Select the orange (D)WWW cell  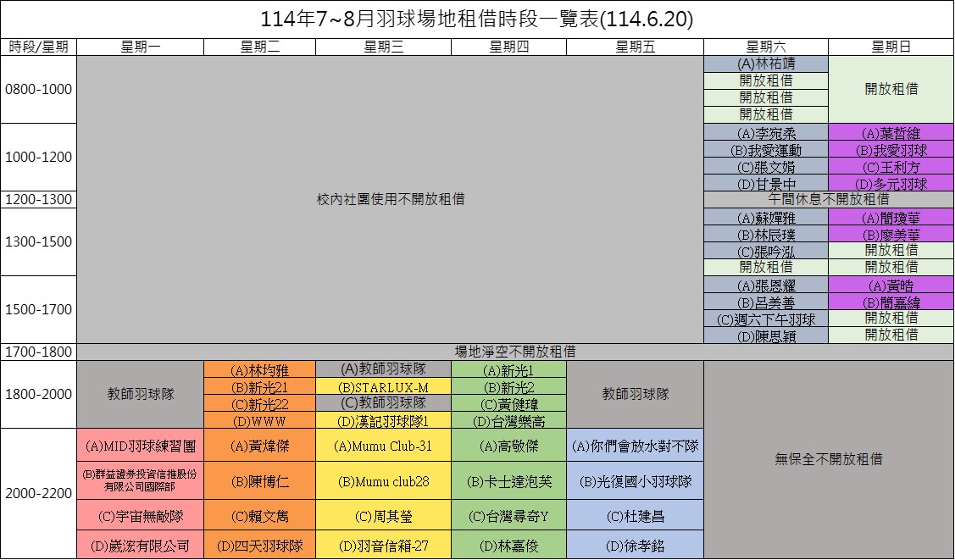259,421
